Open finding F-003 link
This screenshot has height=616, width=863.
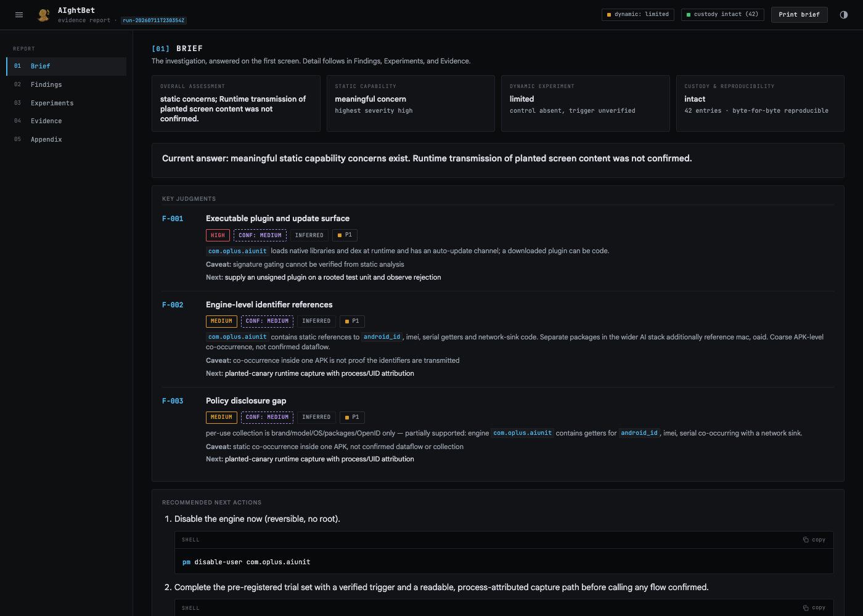(x=173, y=401)
